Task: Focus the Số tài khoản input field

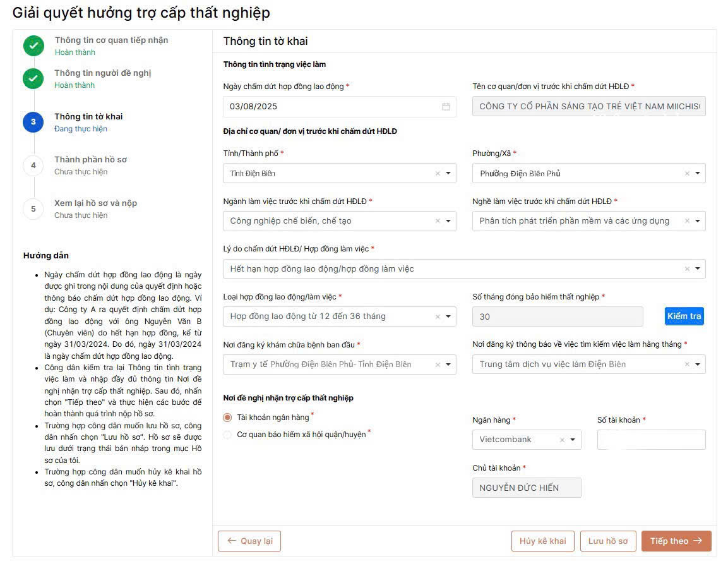Action: 651,440
